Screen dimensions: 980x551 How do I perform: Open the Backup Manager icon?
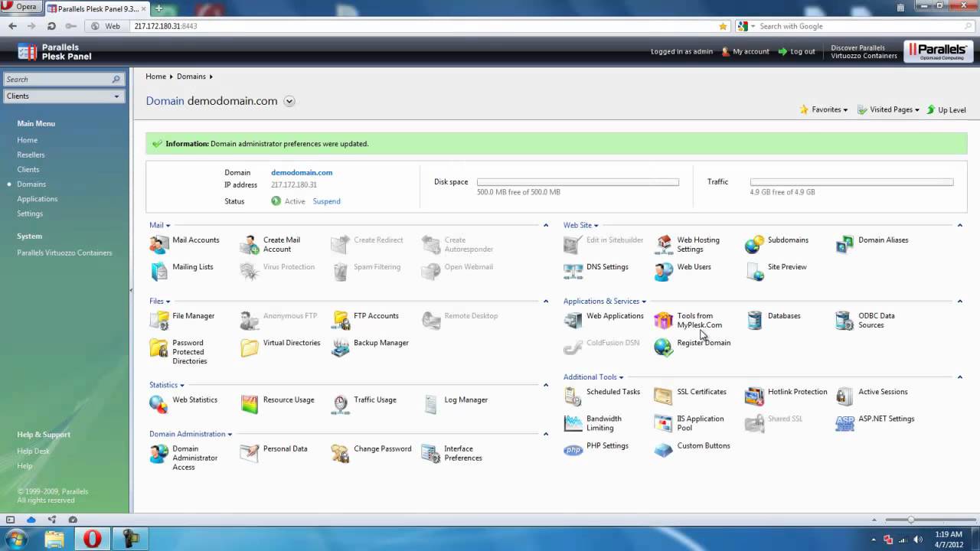(341, 347)
